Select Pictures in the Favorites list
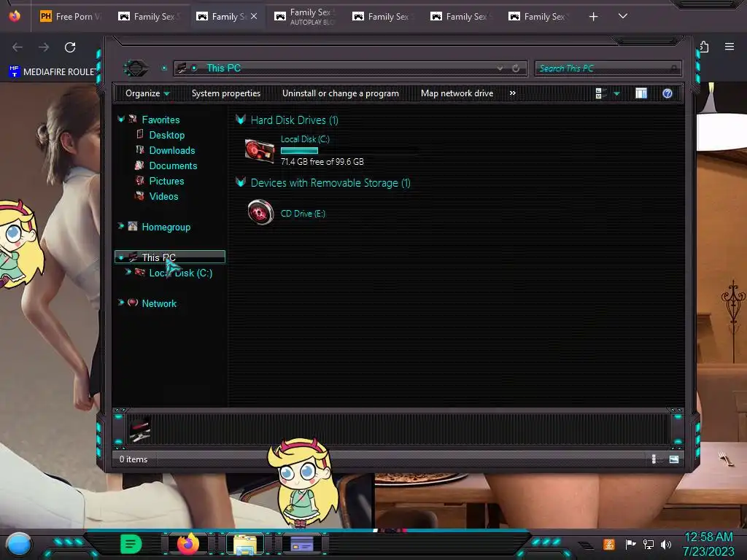 166,181
